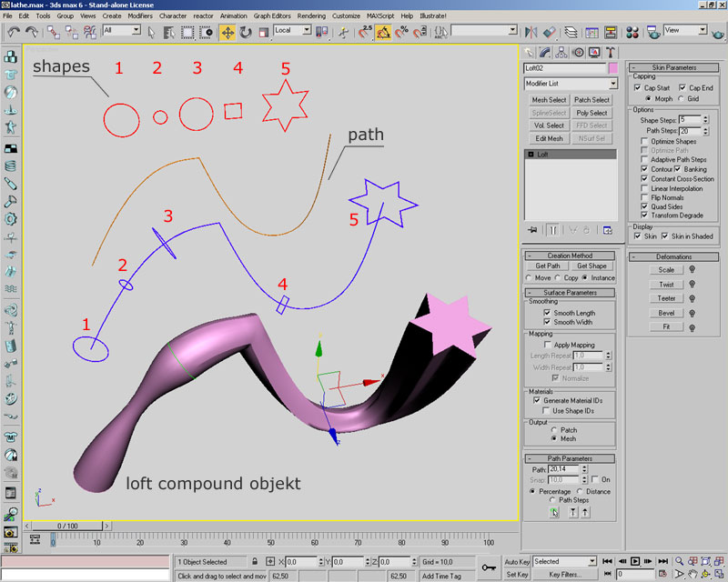728x582 pixels.
Task: Click the selection lock icon
Action: pos(256,562)
